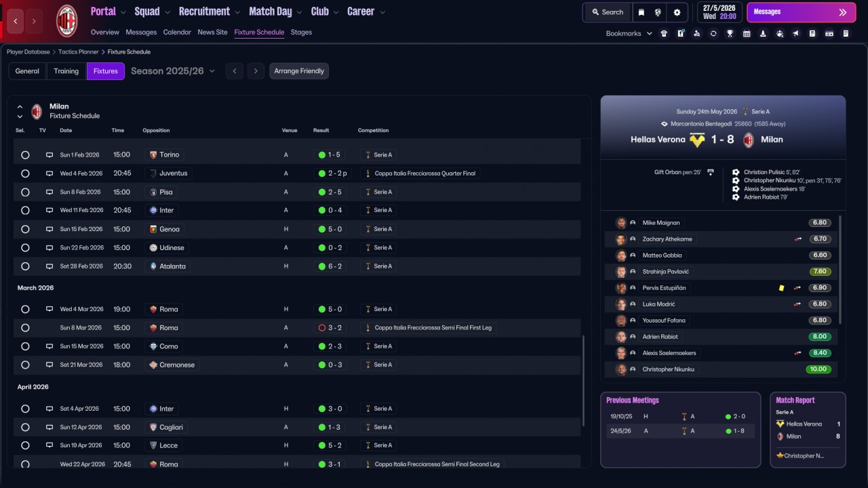Open the Portal dropdown menu
The image size is (868, 488).
[x=108, y=12]
